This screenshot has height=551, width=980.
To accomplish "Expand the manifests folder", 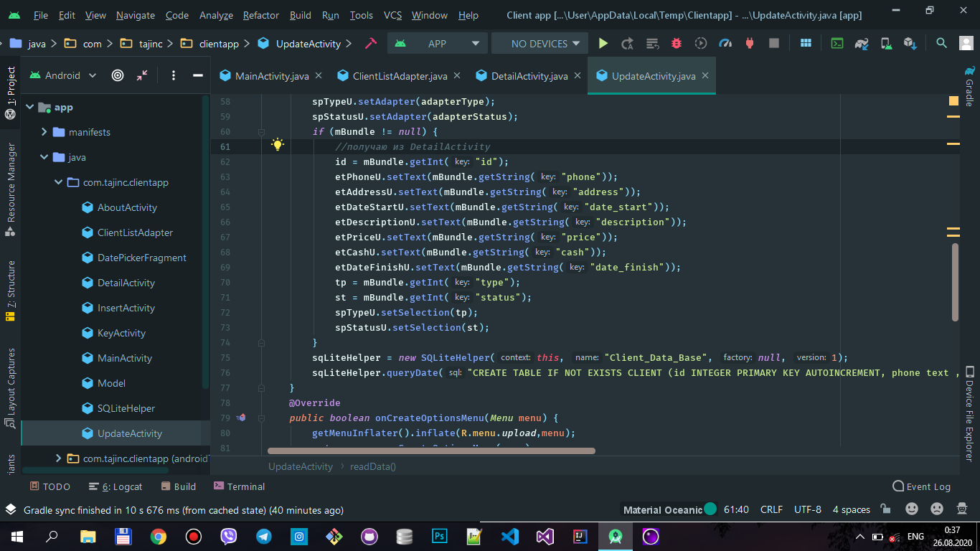I will [x=44, y=132].
